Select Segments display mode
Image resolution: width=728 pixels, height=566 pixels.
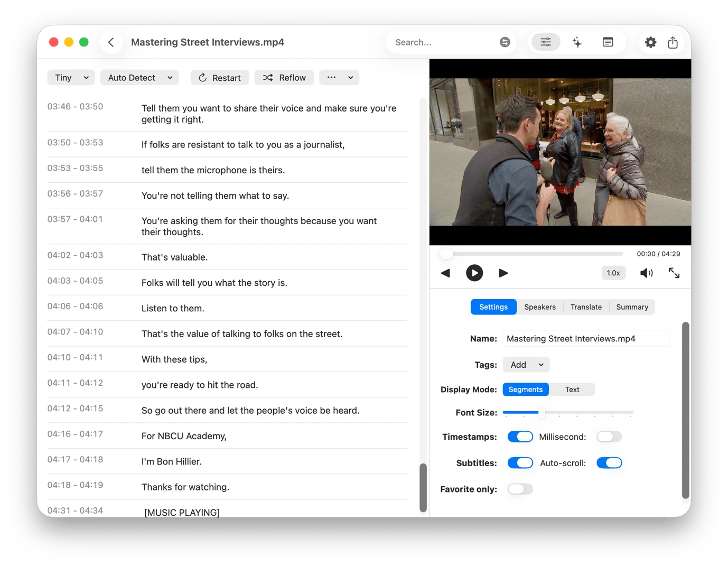[x=526, y=389]
